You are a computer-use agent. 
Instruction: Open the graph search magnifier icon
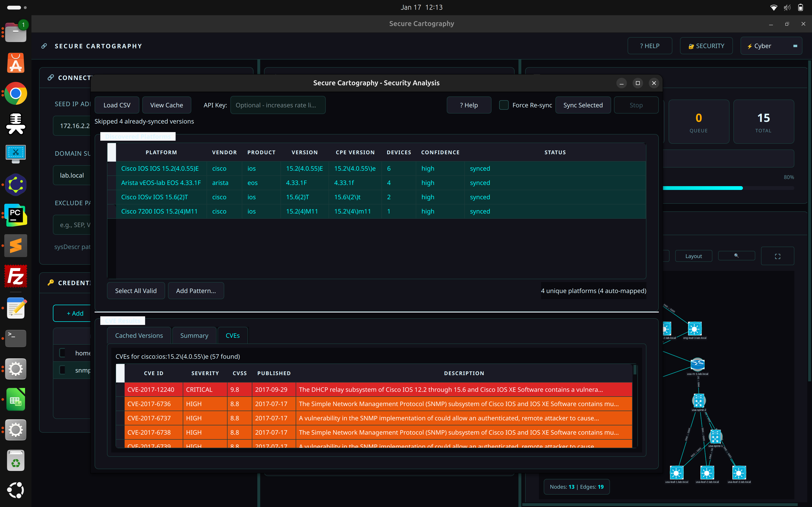[x=736, y=256]
